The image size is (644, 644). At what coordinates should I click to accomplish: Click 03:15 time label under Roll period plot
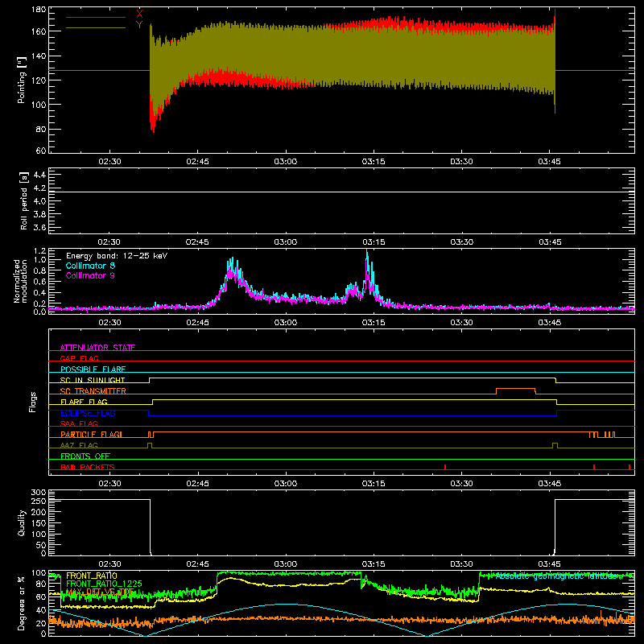[374, 242]
